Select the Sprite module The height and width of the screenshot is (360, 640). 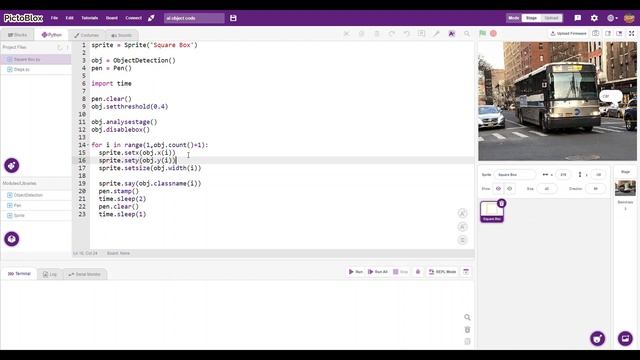tap(36, 216)
